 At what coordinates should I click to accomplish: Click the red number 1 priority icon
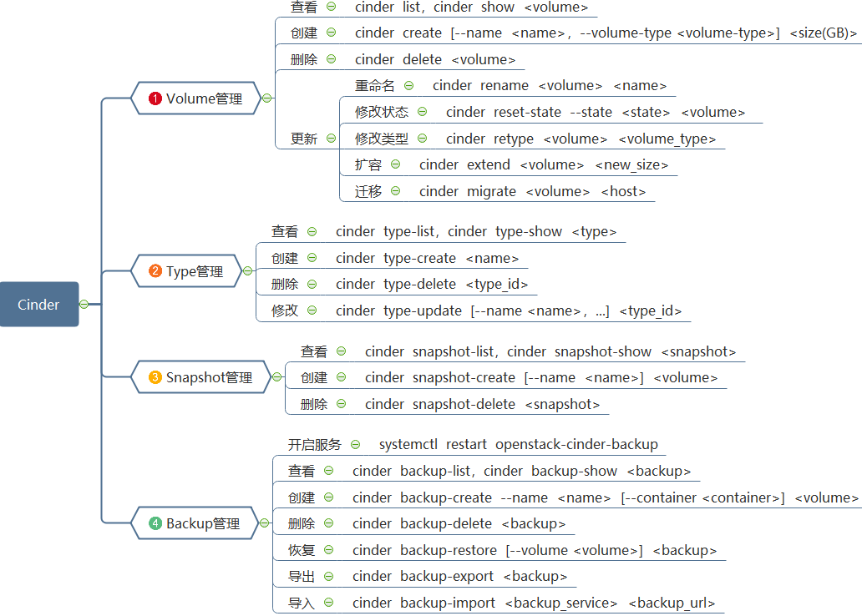[x=155, y=98]
